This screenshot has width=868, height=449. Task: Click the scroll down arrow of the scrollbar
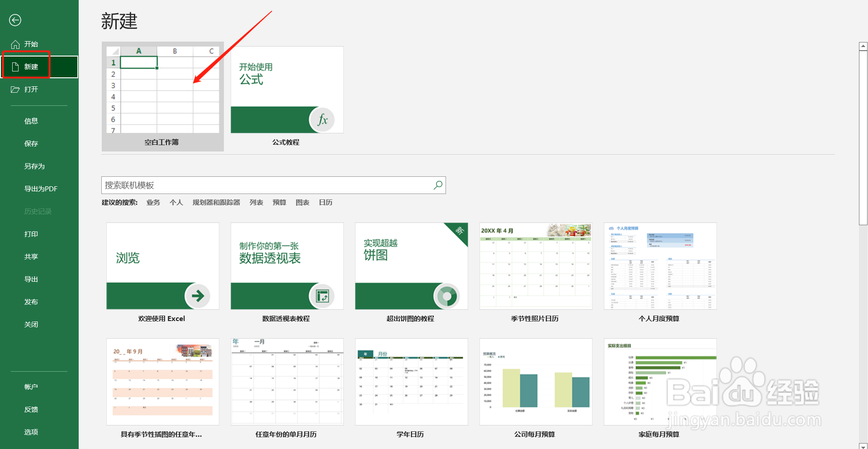863,446
